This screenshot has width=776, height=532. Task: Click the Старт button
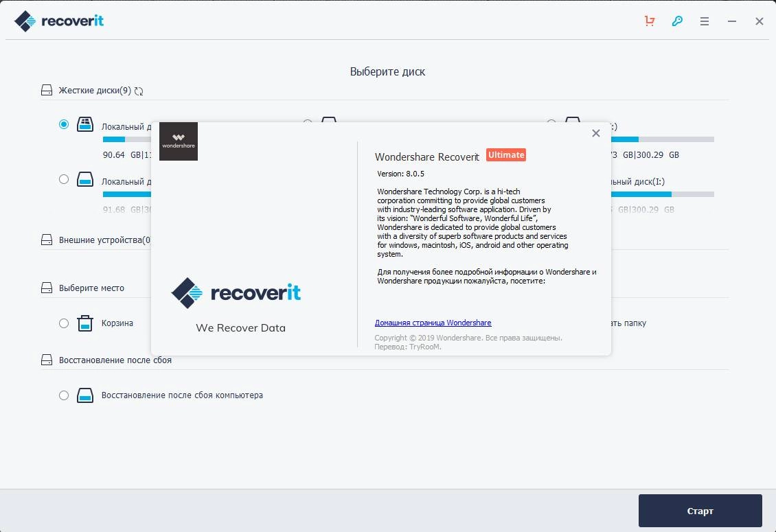[700, 511]
